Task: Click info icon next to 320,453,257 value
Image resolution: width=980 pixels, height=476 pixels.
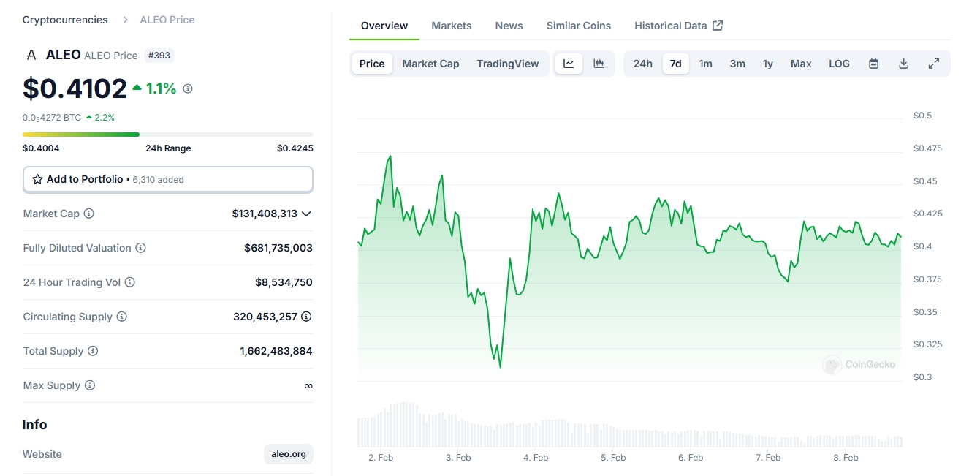Action: point(307,317)
